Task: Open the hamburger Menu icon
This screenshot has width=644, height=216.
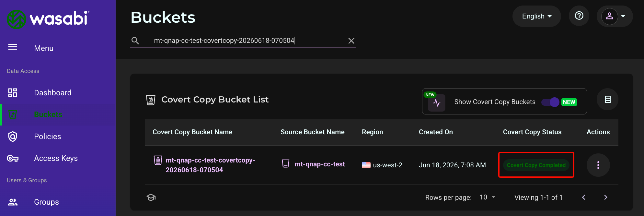Action: [13, 47]
